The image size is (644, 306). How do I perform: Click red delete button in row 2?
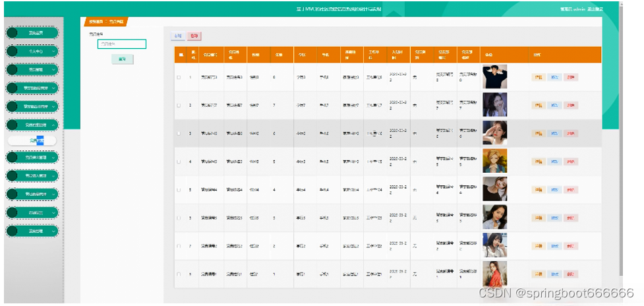(x=571, y=106)
